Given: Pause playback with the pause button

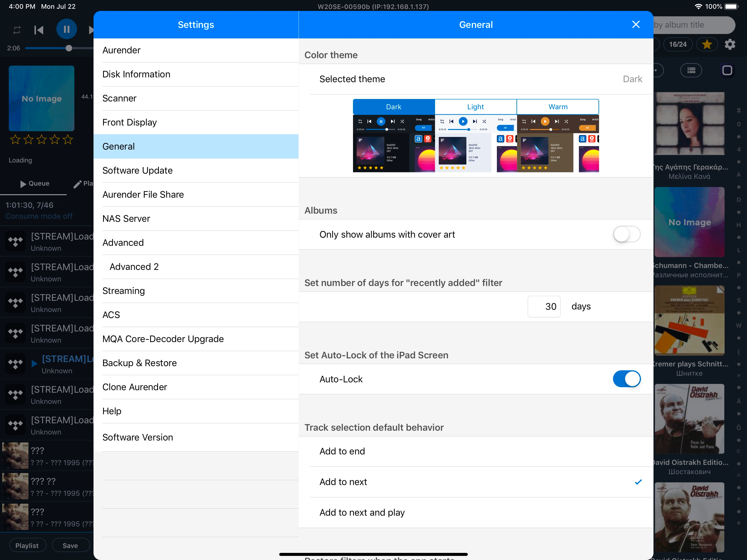Looking at the screenshot, I should 66,29.
